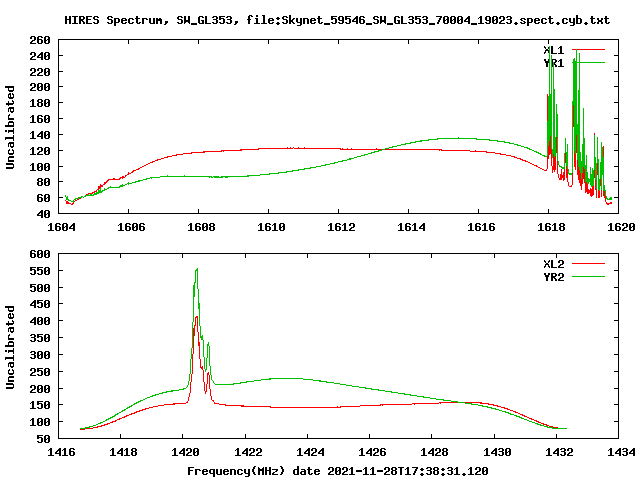Screen dimensions: 640x480
Task: Click the 1604 tick label on top plot
Action: click(61, 227)
